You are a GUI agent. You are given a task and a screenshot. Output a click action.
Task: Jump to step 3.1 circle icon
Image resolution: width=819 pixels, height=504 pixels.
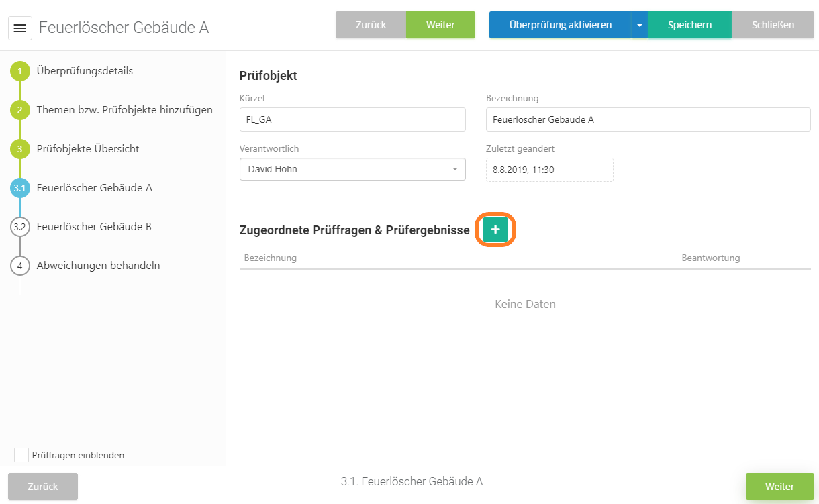(x=20, y=188)
